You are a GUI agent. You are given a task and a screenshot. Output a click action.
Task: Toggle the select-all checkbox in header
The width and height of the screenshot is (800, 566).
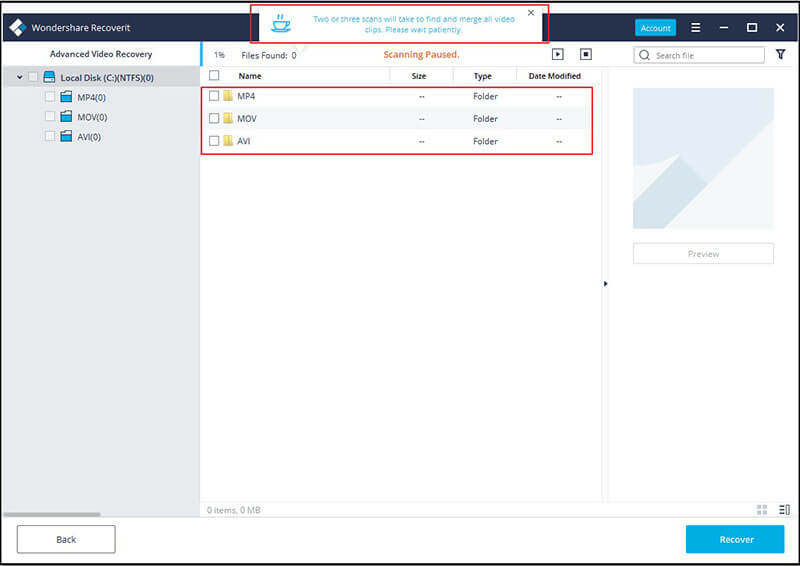214,76
